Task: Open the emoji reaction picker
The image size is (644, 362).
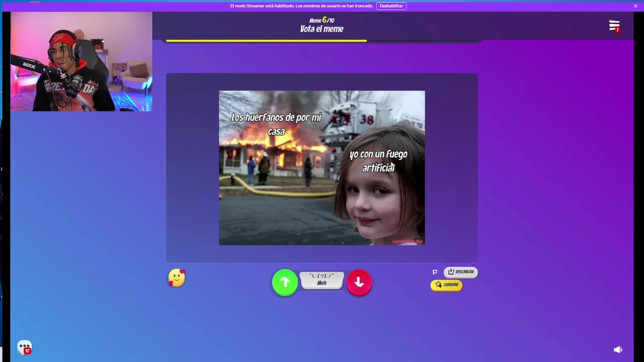Action: point(177,278)
